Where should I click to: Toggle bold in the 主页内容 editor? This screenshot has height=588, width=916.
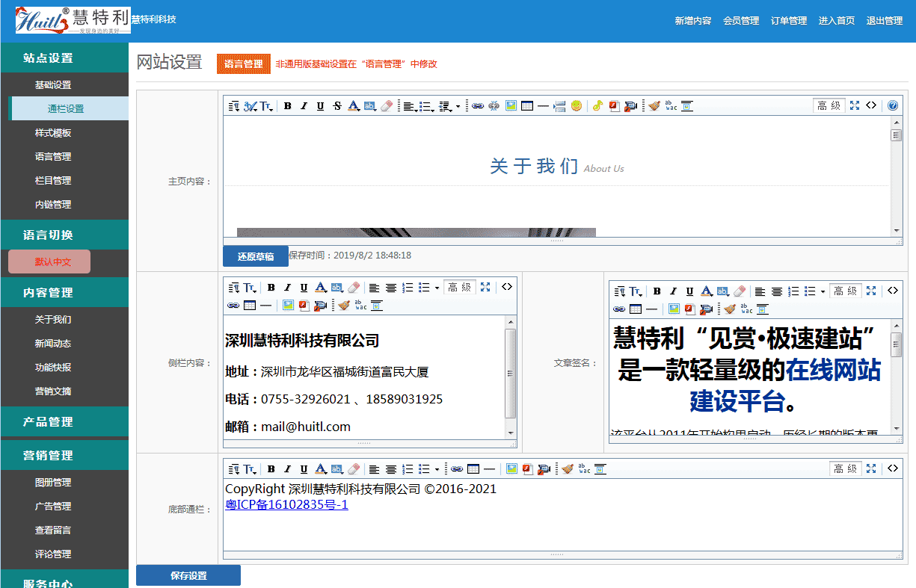(288, 106)
